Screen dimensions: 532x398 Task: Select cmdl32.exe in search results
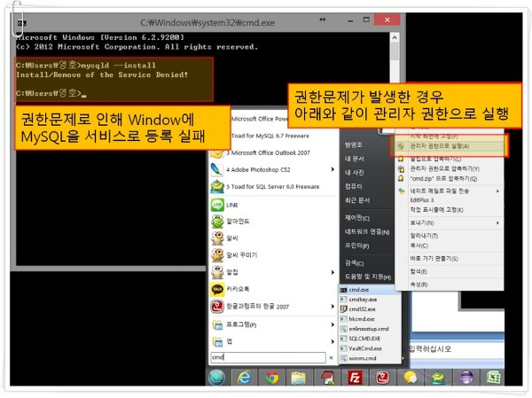(370, 309)
